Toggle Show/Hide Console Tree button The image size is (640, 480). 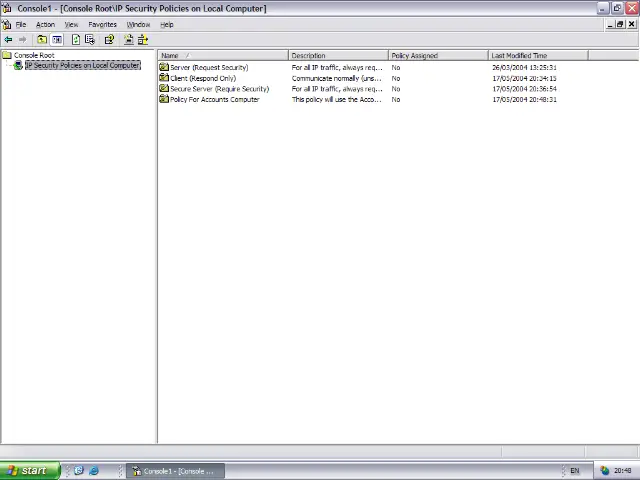coord(57,40)
